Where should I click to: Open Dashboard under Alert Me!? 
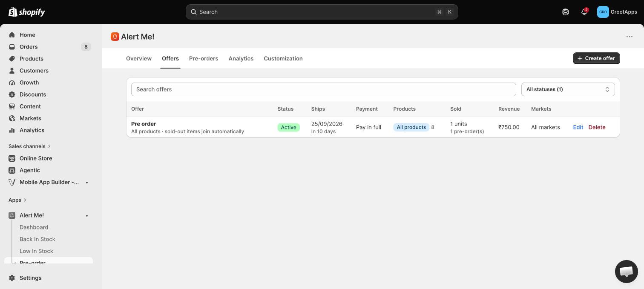coord(34,227)
